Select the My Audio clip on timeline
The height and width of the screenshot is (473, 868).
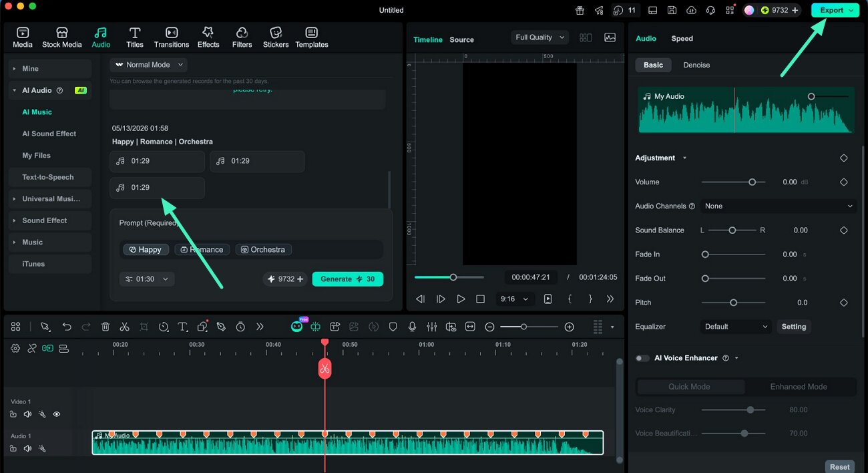click(x=347, y=443)
